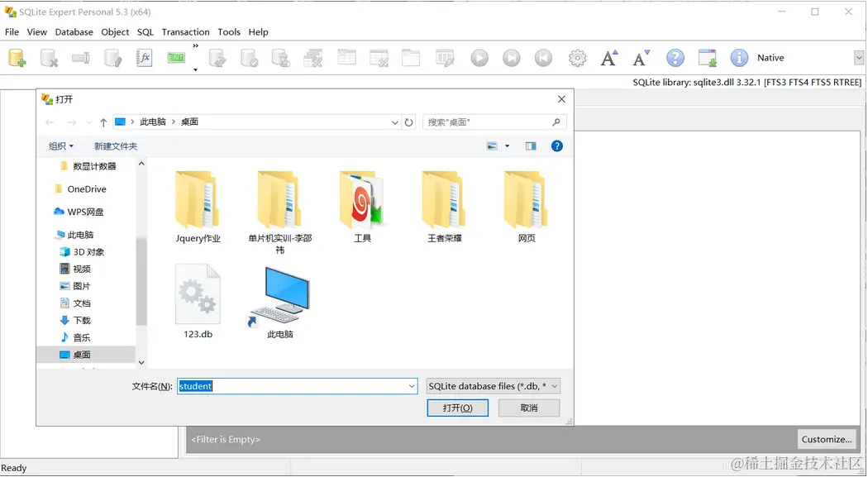Click the database icon with arrows
The image size is (868, 477).
(x=217, y=58)
